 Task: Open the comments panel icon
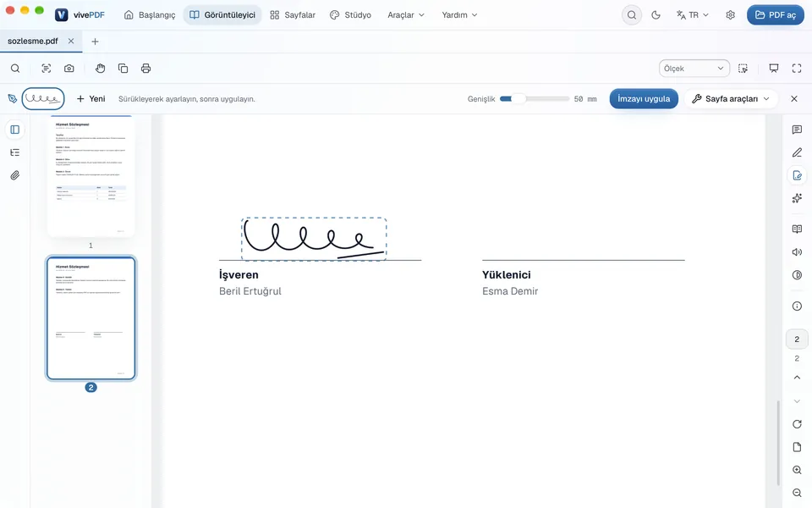pos(797,130)
